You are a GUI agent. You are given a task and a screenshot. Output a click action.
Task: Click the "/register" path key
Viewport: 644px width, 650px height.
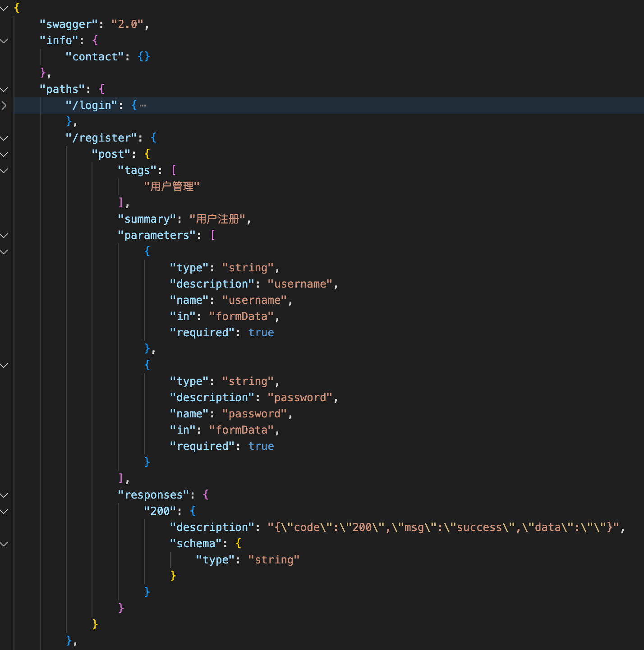(101, 138)
